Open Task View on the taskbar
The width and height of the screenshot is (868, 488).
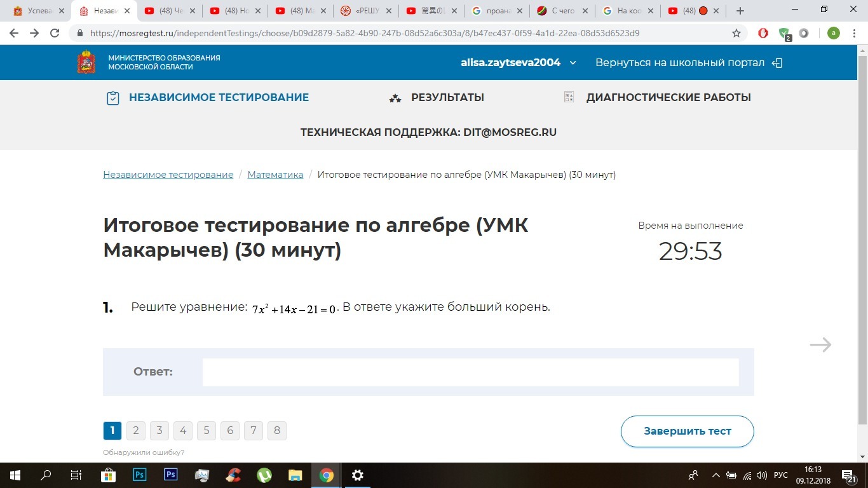(76, 475)
